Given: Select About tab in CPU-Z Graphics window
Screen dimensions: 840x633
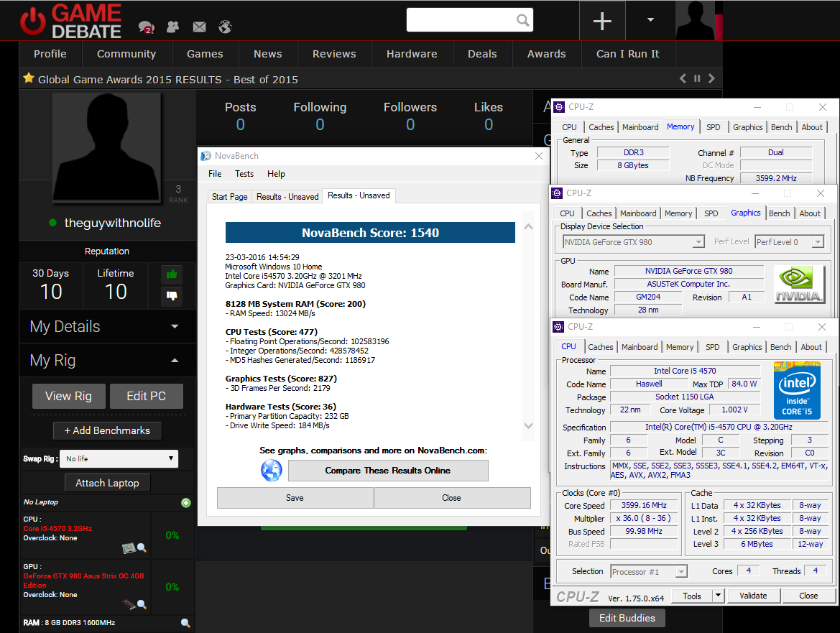Looking at the screenshot, I should pyautogui.click(x=810, y=213).
